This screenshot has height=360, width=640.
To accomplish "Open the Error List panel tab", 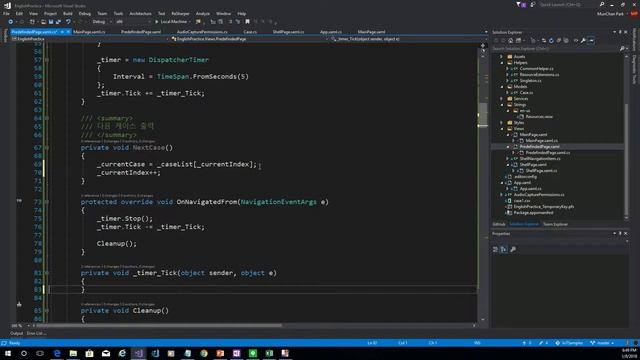I will [x=36, y=333].
